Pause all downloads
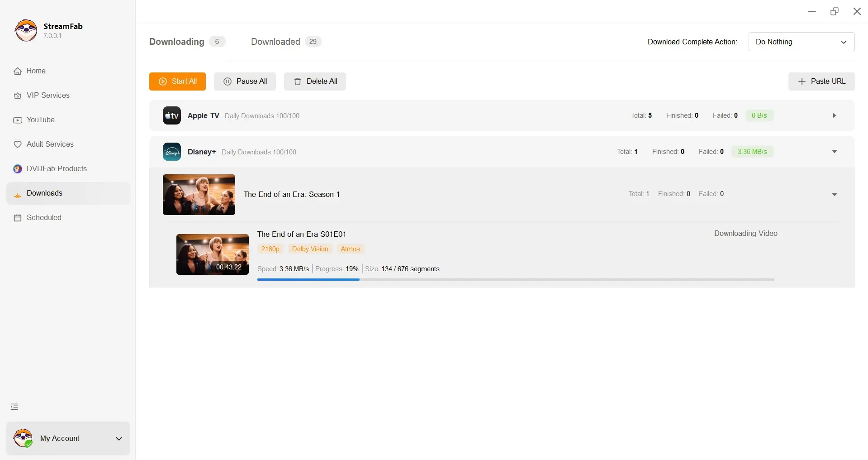The image size is (868, 460). point(245,81)
